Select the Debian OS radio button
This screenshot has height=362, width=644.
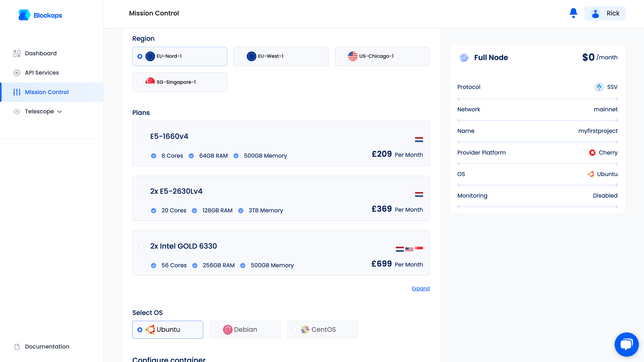pyautogui.click(x=217, y=330)
